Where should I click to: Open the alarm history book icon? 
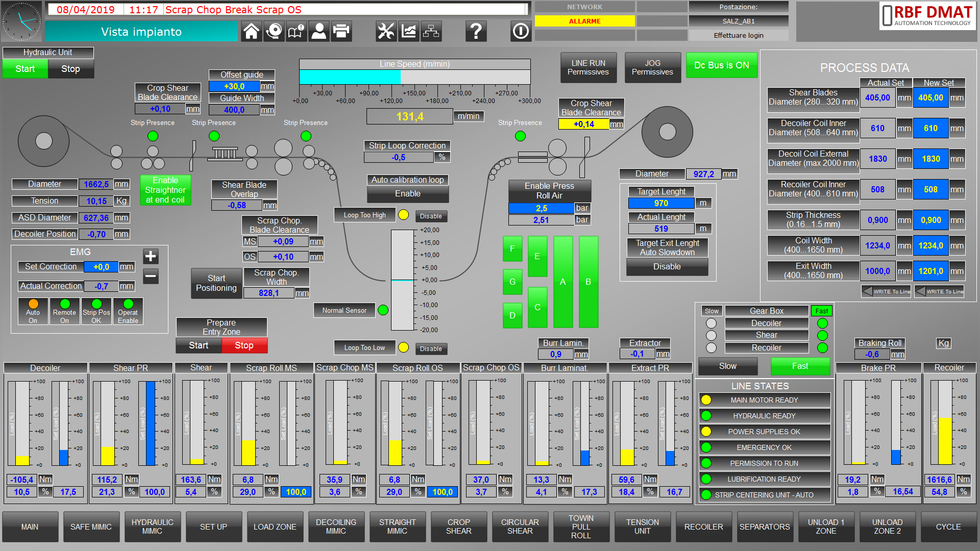pyautogui.click(x=297, y=32)
